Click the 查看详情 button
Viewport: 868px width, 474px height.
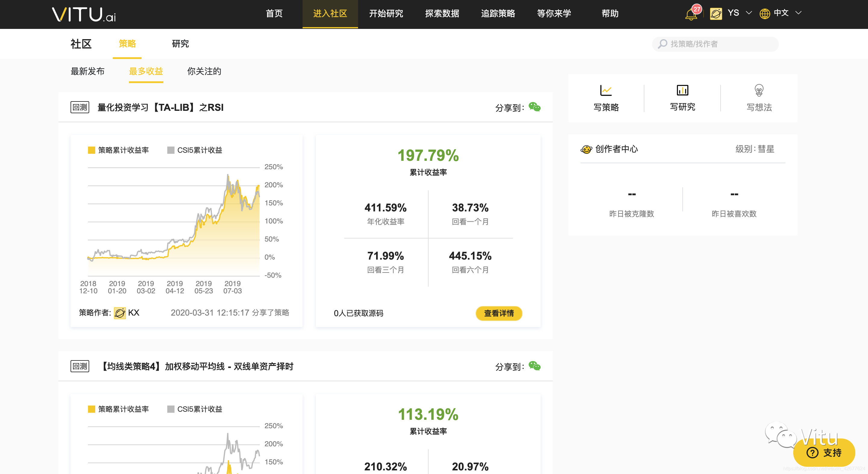tap(499, 313)
